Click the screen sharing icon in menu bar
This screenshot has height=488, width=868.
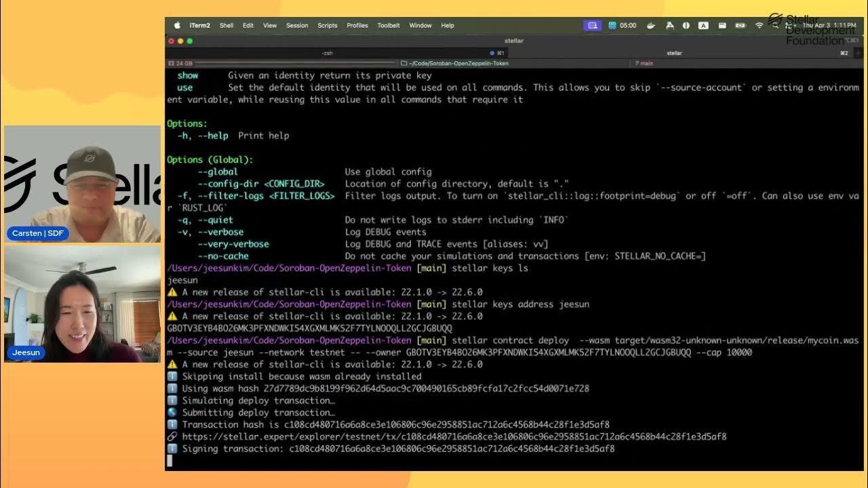click(592, 25)
